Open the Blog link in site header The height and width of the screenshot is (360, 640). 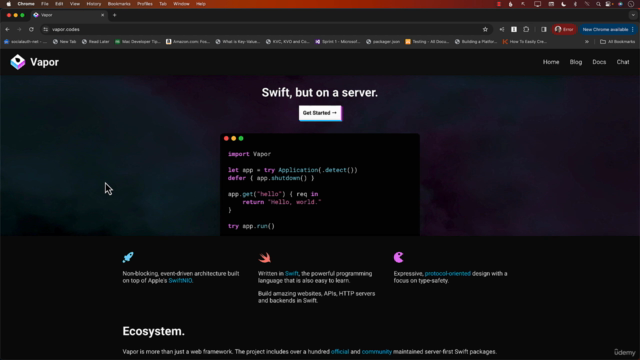coord(576,62)
